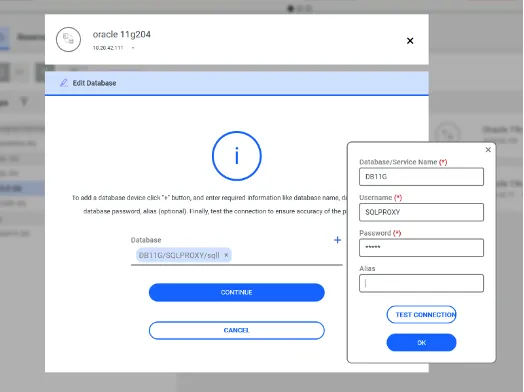Click the oracle 11g204 database icon
The height and width of the screenshot is (392, 524).
pyautogui.click(x=69, y=39)
